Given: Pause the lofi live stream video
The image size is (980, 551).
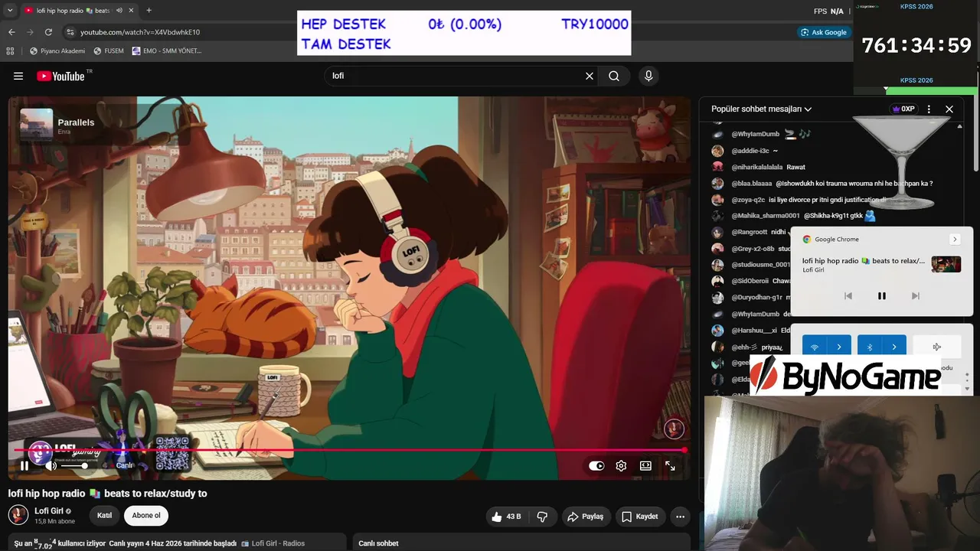Looking at the screenshot, I should pyautogui.click(x=24, y=465).
